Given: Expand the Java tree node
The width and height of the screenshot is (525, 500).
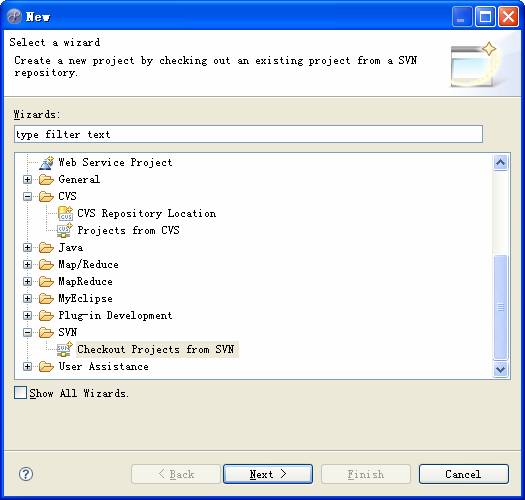Looking at the screenshot, I should click(27, 248).
